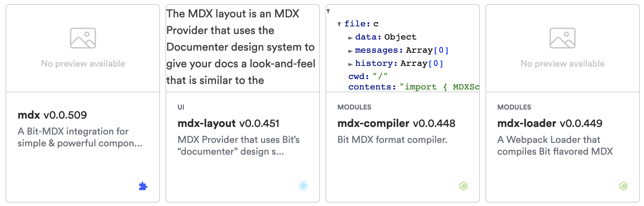Image resolution: width=644 pixels, height=206 pixels.
Task: Open the mdx-layout v0.0.451 title
Action: click(229, 123)
